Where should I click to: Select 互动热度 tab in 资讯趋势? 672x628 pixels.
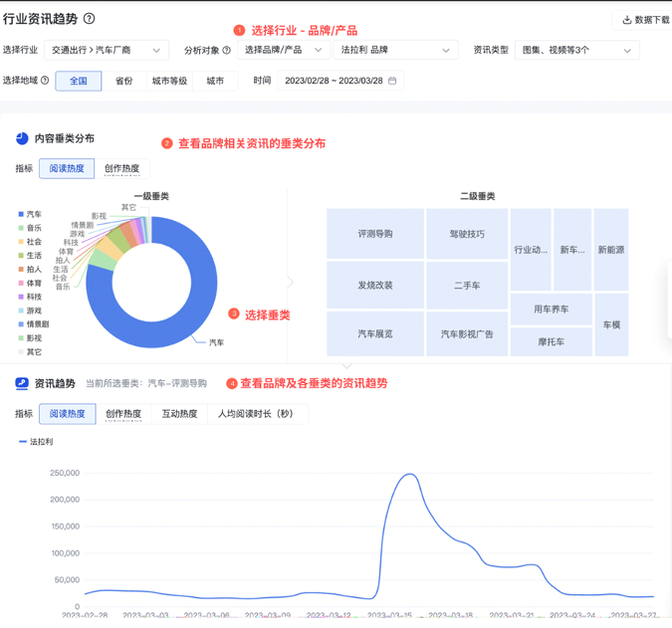coord(179,414)
